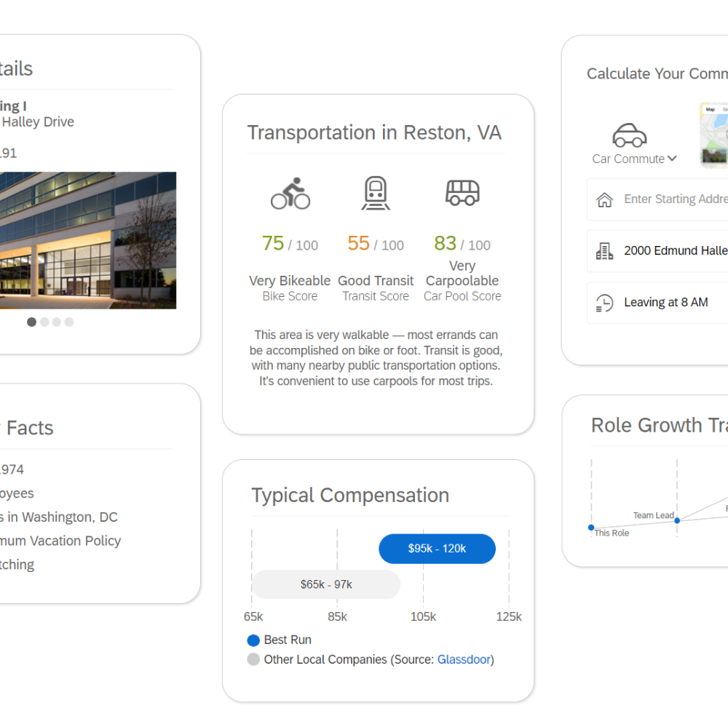Image resolution: width=728 pixels, height=727 pixels.
Task: Click the blue Best Run legend dot
Action: (253, 640)
